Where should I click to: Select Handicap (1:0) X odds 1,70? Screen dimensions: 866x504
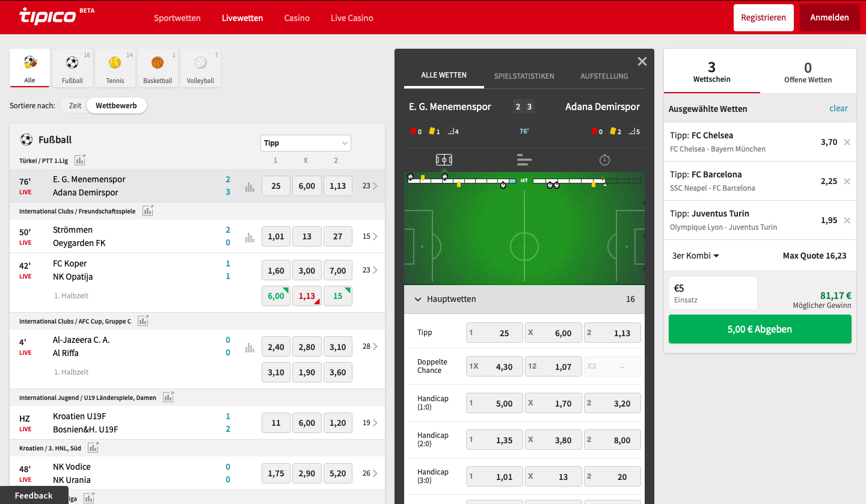pyautogui.click(x=553, y=403)
